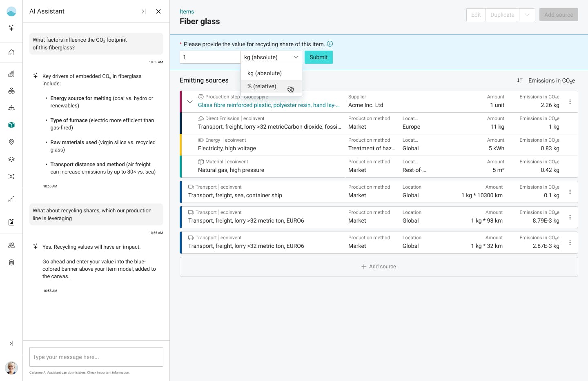Choose the kg (absolute) option

click(x=265, y=74)
